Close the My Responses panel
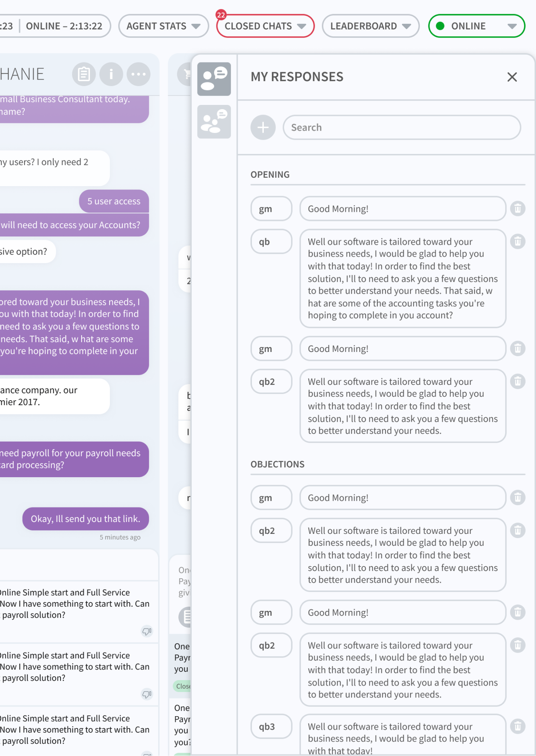The image size is (536, 756). [512, 77]
